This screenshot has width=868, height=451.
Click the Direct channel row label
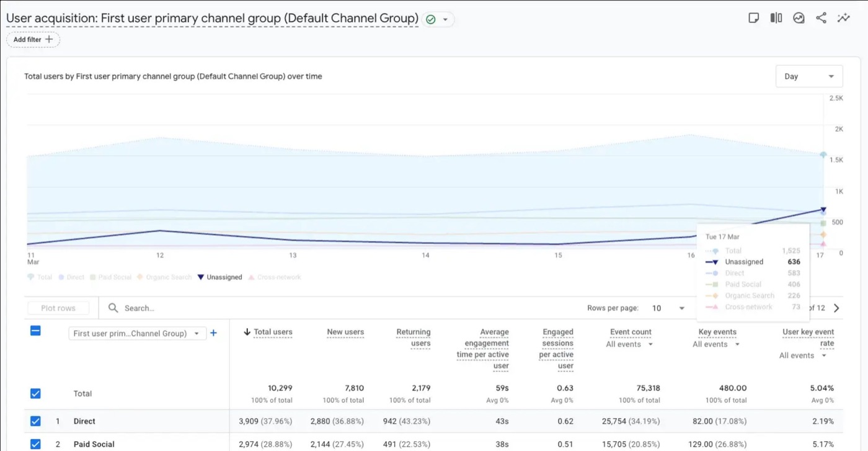[84, 421]
